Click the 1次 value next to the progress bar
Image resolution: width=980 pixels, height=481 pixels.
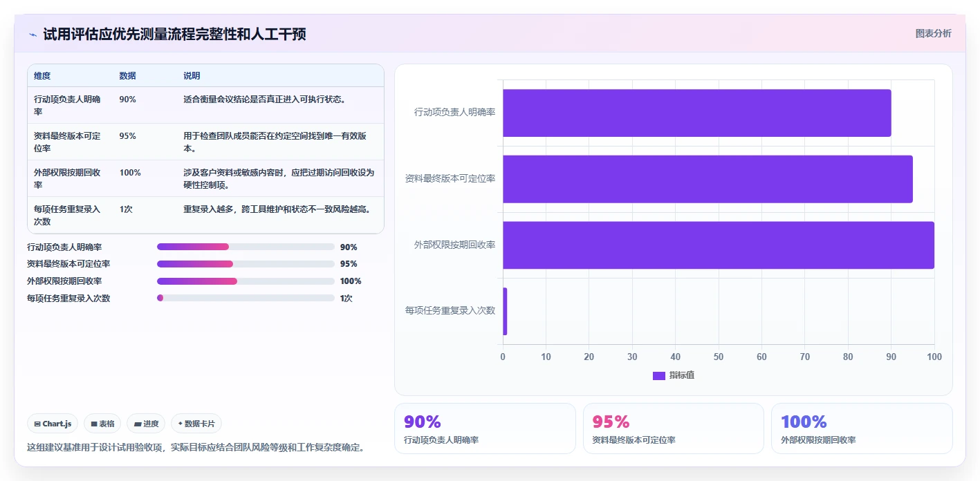point(346,298)
